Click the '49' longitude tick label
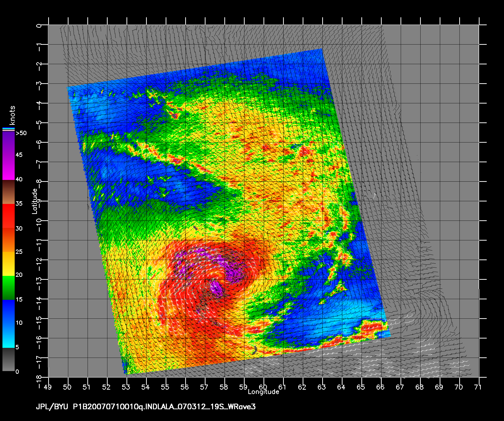 (x=48, y=387)
